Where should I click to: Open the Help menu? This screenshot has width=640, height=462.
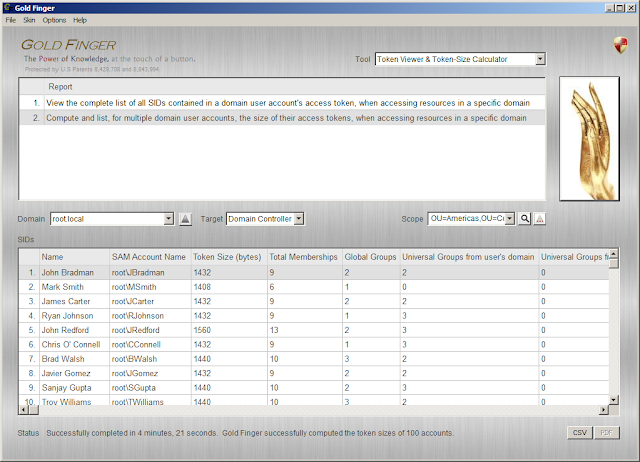click(x=80, y=20)
